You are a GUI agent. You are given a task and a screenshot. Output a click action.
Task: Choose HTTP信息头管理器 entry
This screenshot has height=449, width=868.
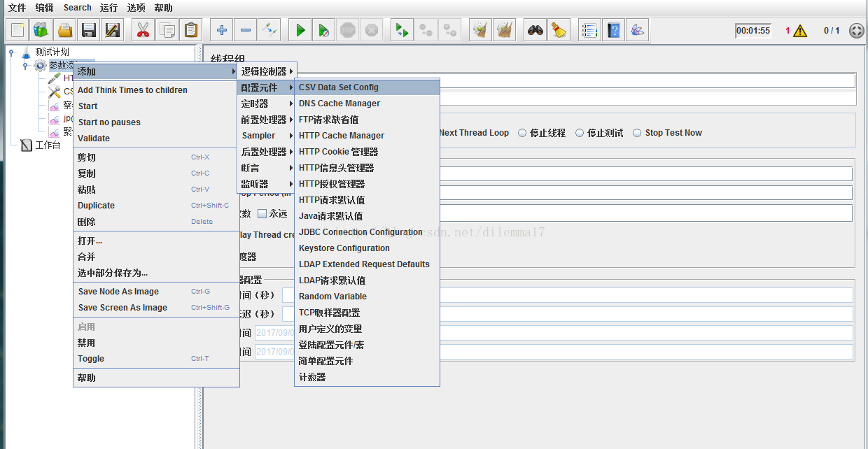click(x=367, y=168)
